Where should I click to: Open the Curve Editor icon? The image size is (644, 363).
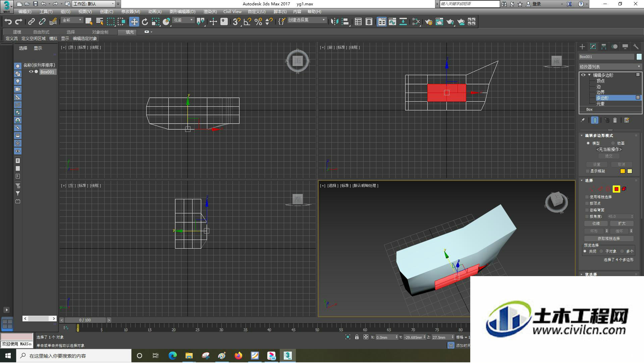click(x=392, y=22)
